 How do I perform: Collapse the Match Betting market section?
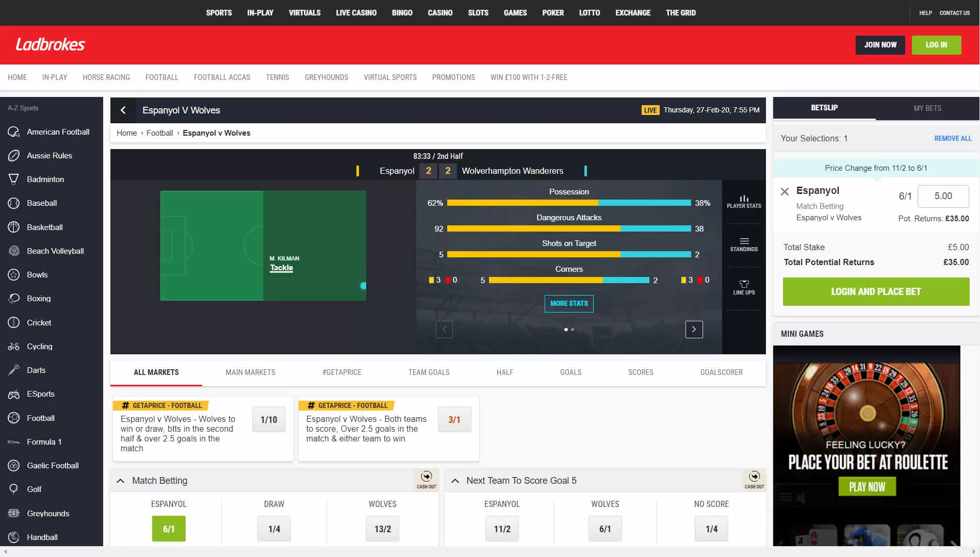click(121, 481)
